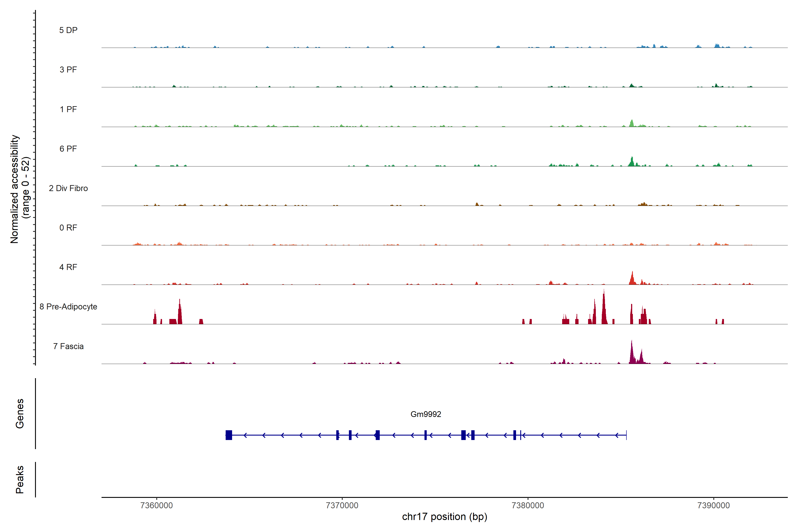Click the 1 PF track label
Viewport: 798px width, 532px height.
68,109
